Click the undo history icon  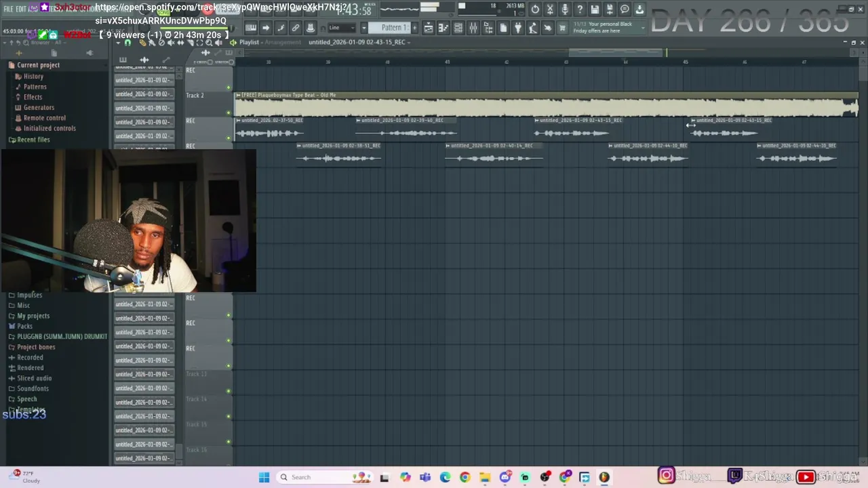tap(535, 9)
